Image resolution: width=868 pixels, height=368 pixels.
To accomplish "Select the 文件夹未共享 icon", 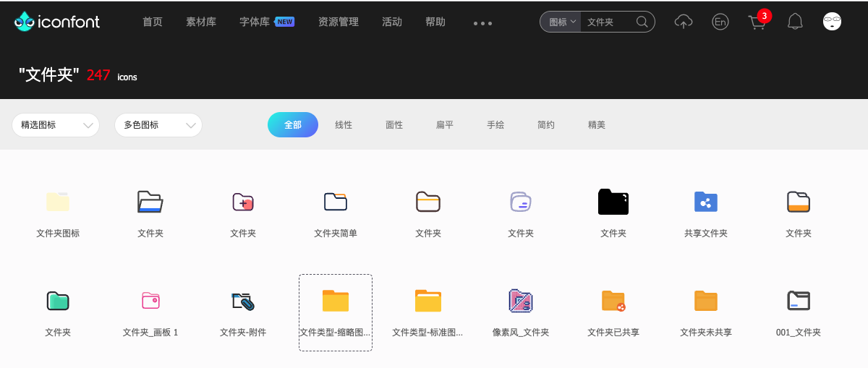I will click(706, 301).
